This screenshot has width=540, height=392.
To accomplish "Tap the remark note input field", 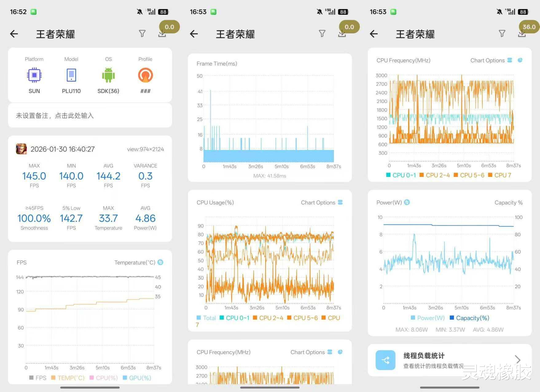I will point(90,116).
